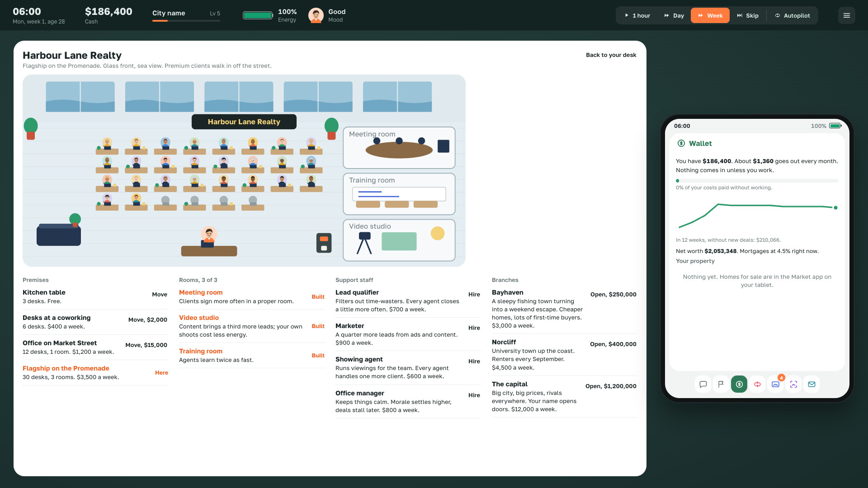This screenshot has height=488, width=868.
Task: Click the $186,400 Cash amount in top bar
Action: click(x=108, y=12)
